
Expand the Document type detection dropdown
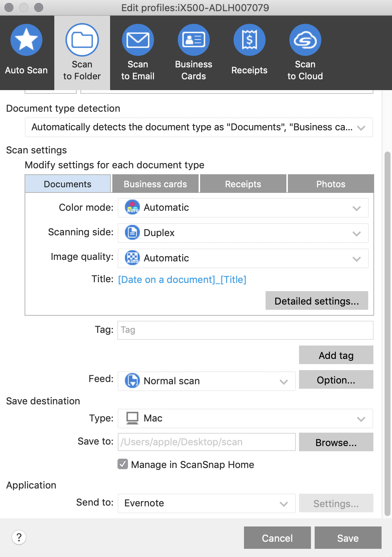(x=199, y=127)
